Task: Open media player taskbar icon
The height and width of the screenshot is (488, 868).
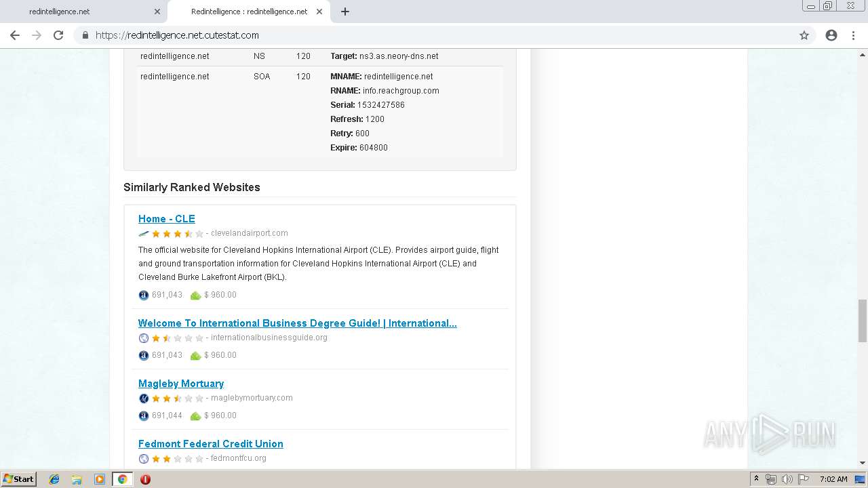Action: click(99, 479)
